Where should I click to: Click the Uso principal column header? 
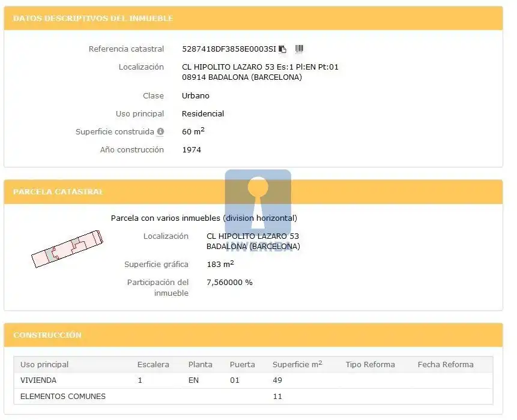point(44,364)
